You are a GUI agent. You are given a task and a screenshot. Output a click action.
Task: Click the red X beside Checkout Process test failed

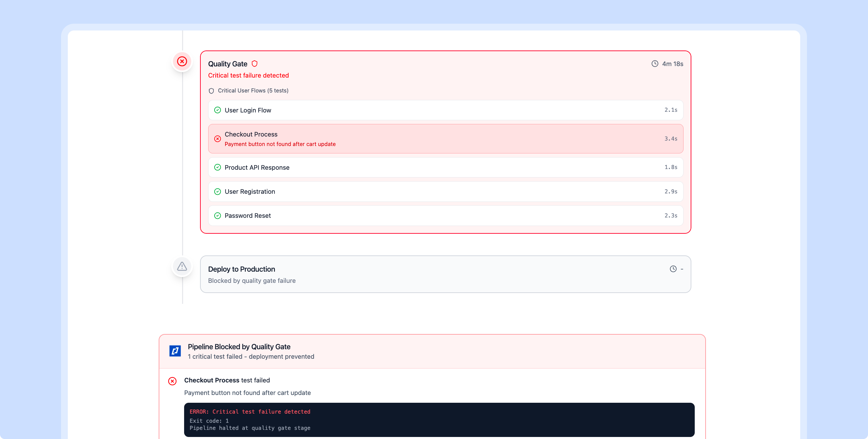(x=172, y=381)
